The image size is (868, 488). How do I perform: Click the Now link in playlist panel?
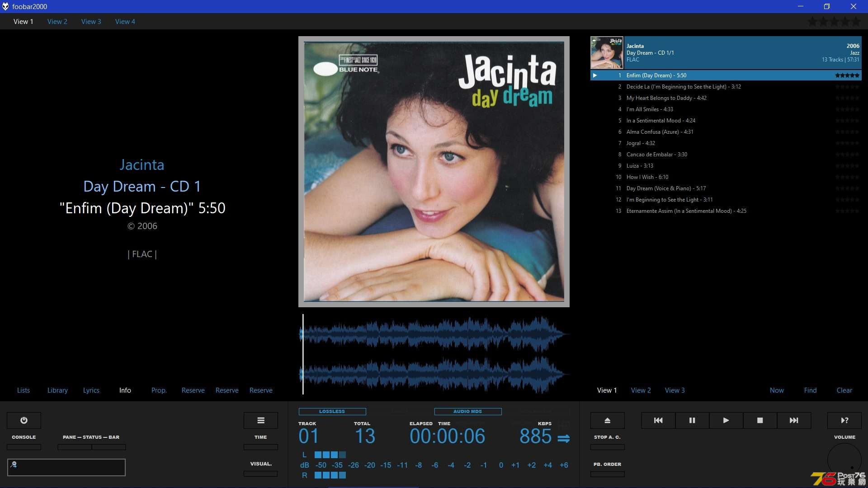(x=777, y=390)
